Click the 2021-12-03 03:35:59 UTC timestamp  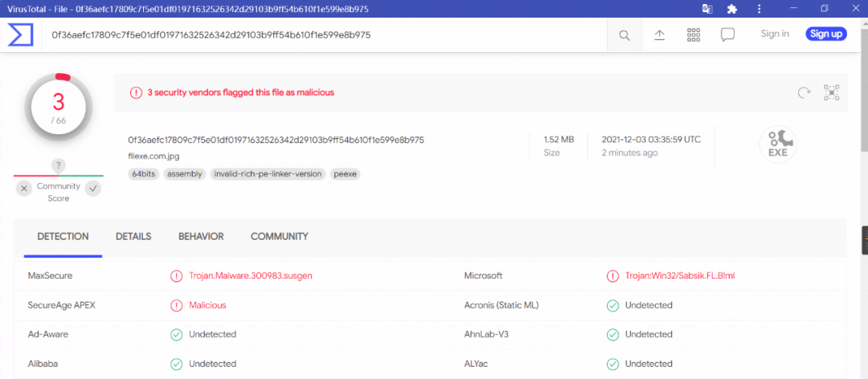click(x=652, y=140)
